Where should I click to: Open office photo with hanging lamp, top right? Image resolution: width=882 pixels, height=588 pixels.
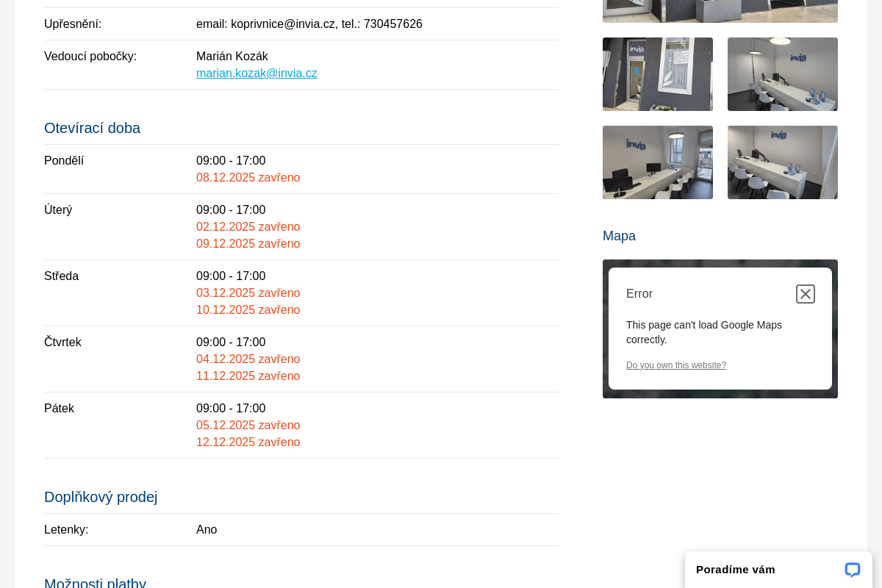coord(783,74)
